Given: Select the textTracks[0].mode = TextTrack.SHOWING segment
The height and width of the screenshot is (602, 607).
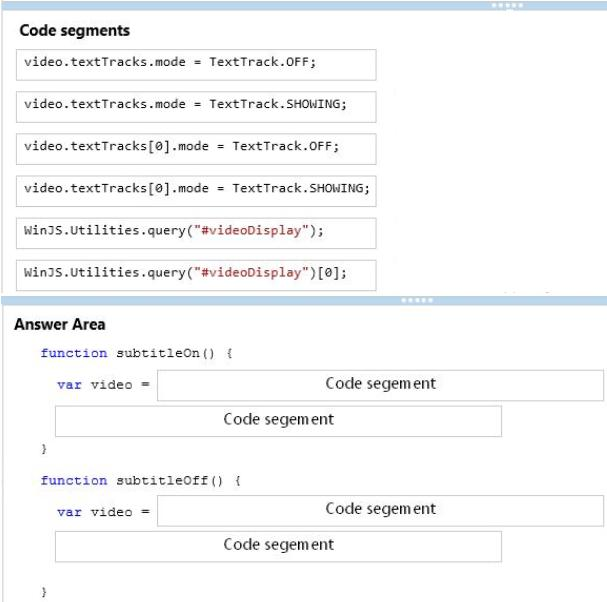Looking at the screenshot, I should [x=196, y=191].
